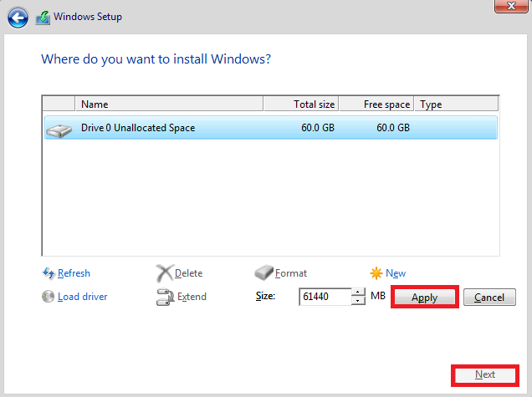
Task: Decrease size with the down spinner arrow
Action: tap(358, 301)
